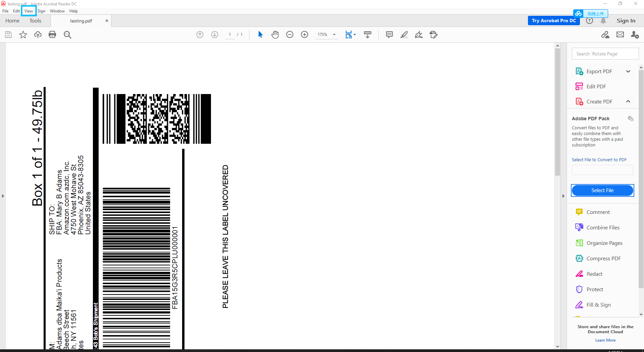Open the View menu
The image size is (644, 352).
[29, 11]
